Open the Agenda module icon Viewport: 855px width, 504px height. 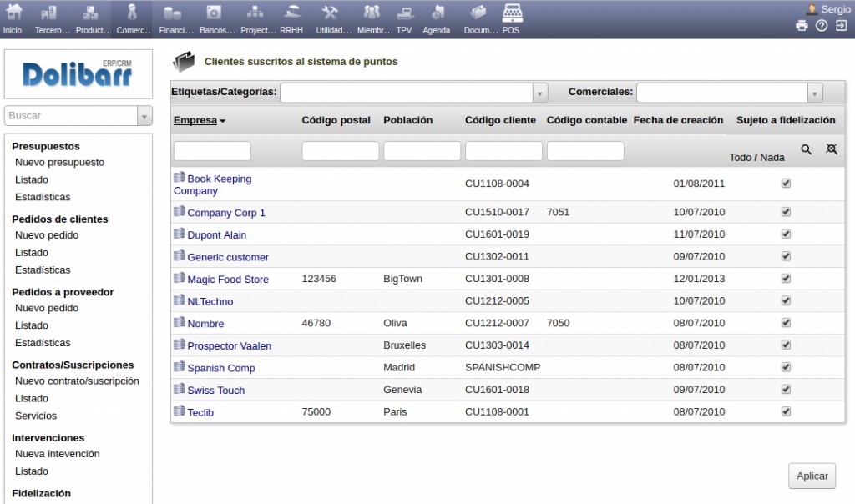tap(436, 13)
